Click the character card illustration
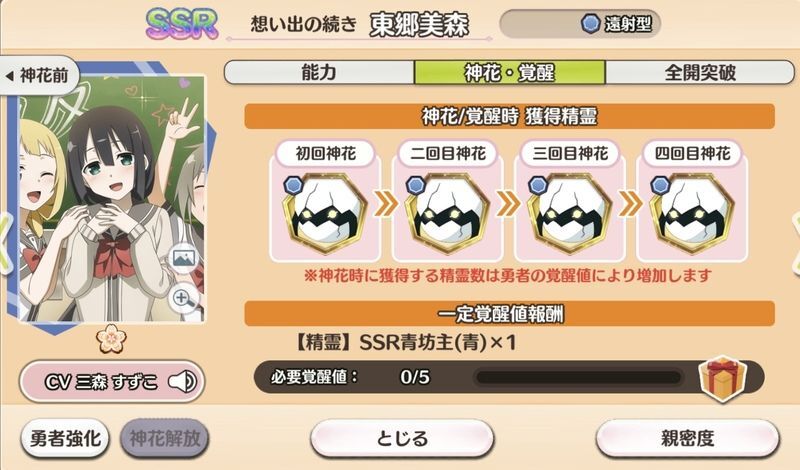 (111, 199)
